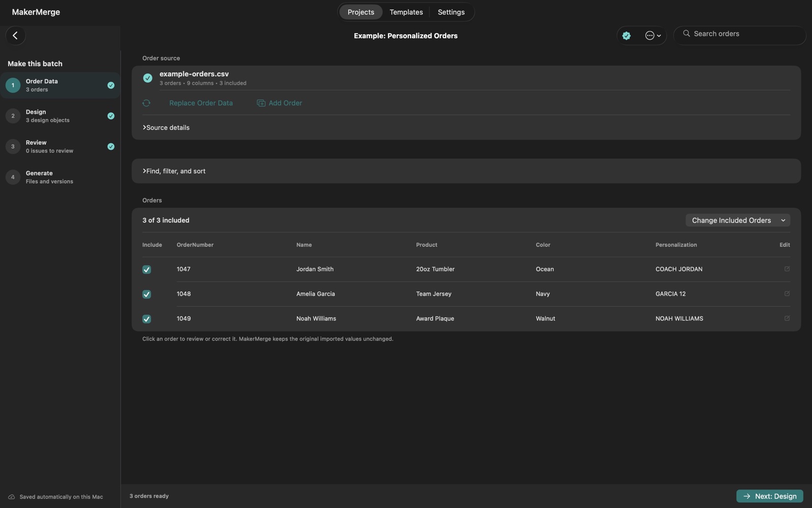812x508 pixels.
Task: Open the more options ellipsis menu
Action: pyautogui.click(x=653, y=36)
